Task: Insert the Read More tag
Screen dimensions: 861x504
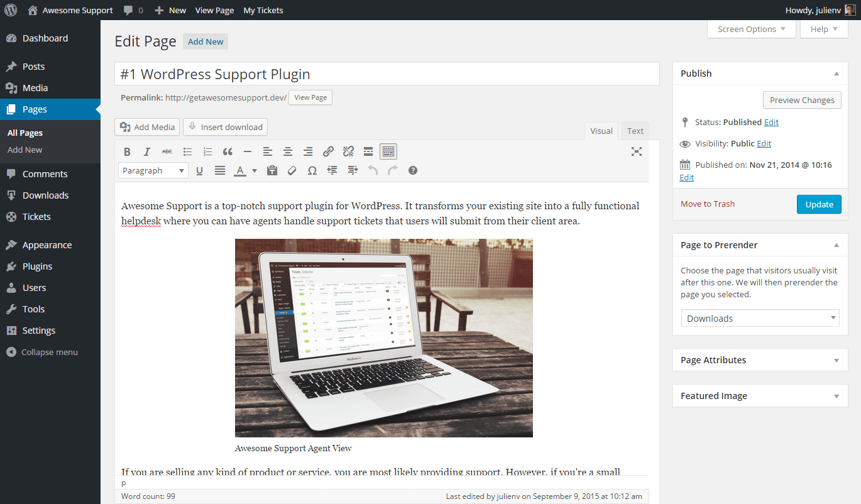Action: coord(368,151)
